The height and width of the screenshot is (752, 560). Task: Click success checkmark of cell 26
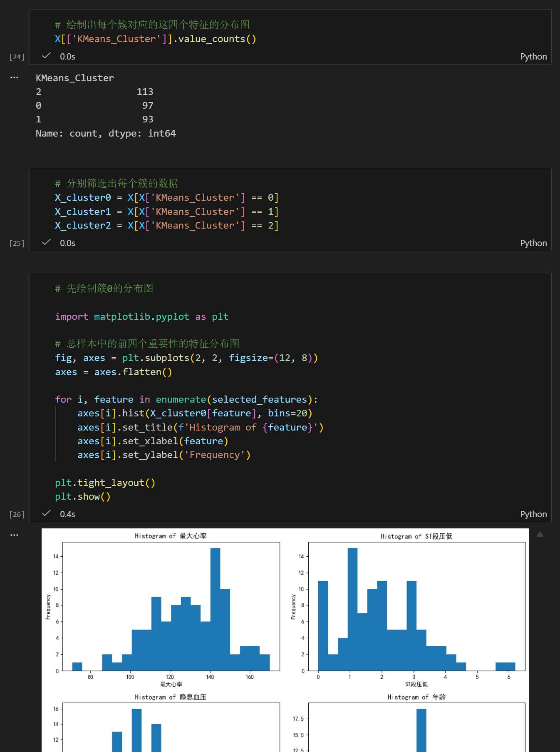click(x=47, y=513)
